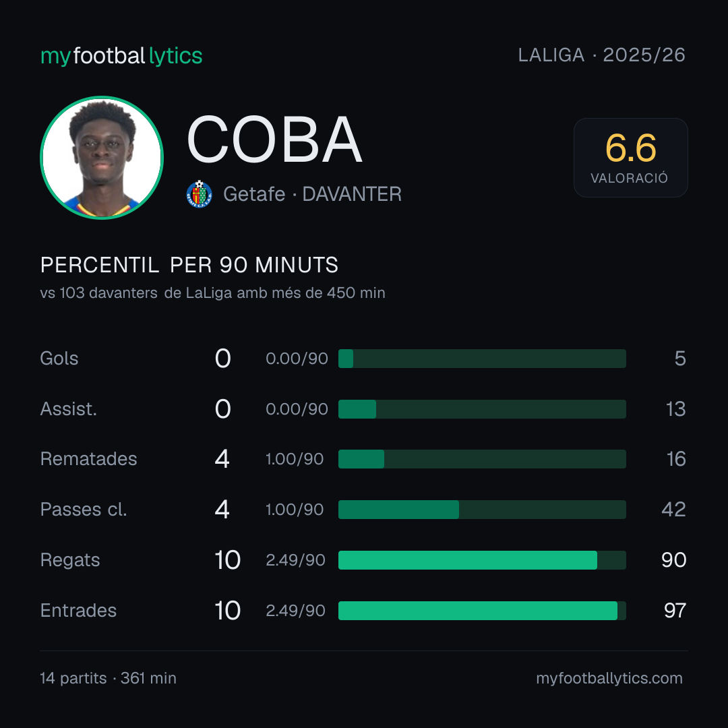Select the 14 partits · 361 min footer

(x=108, y=678)
